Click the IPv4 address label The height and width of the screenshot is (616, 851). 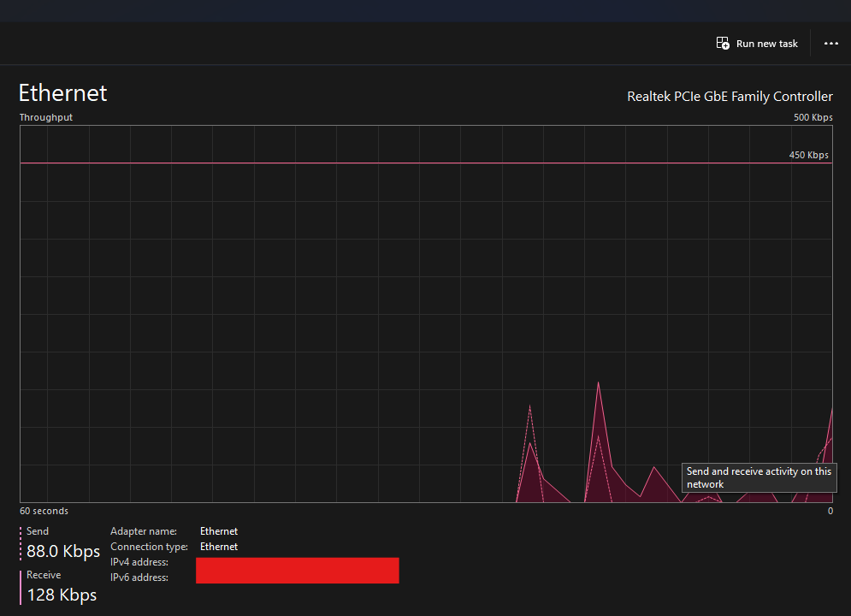point(139,562)
